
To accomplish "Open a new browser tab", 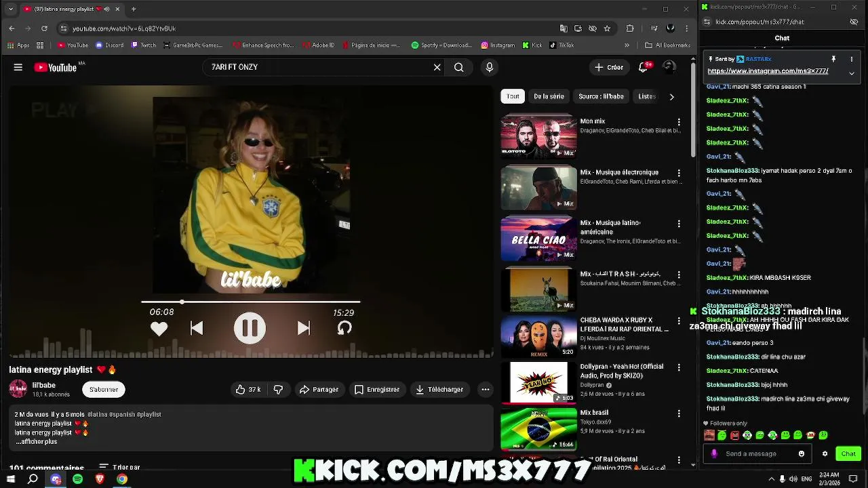I will click(134, 9).
